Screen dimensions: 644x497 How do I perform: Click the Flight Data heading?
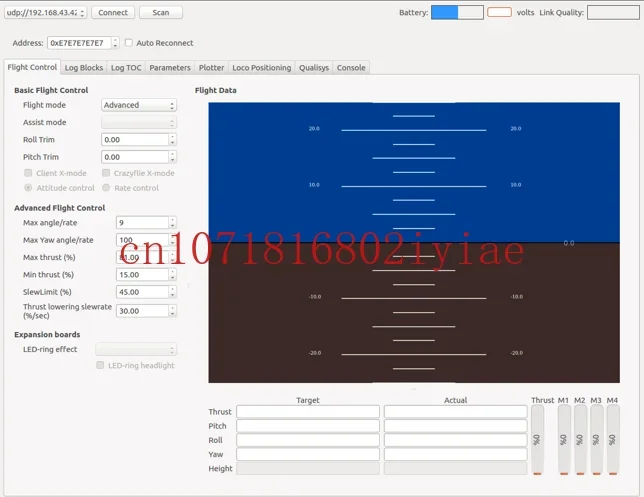(216, 90)
